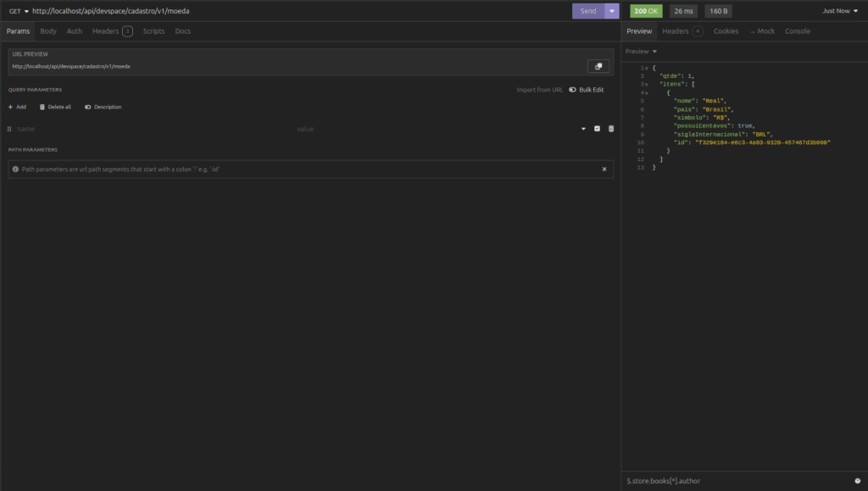Viewport: 868px width, 491px height.
Task: Copy the URL preview to clipboard
Action: click(598, 66)
